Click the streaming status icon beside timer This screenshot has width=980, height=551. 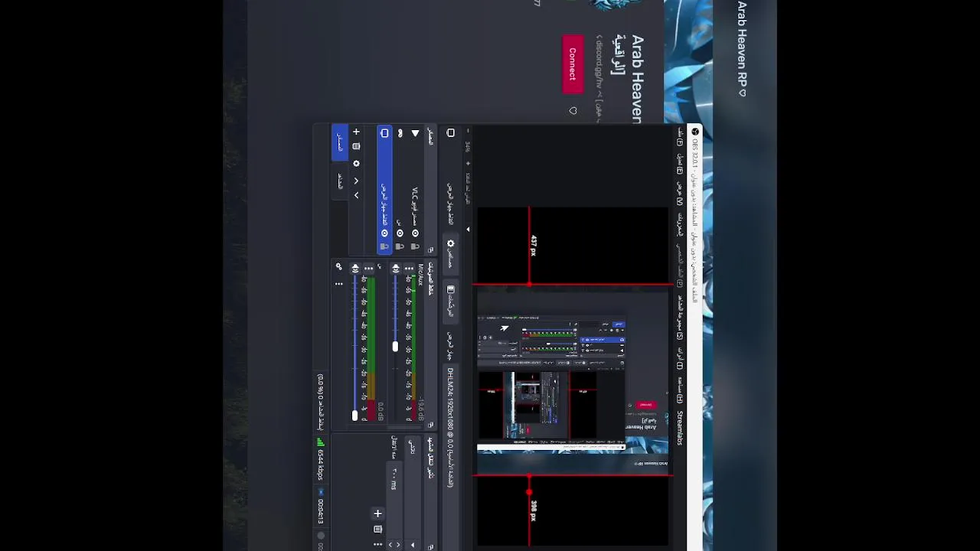[320, 492]
